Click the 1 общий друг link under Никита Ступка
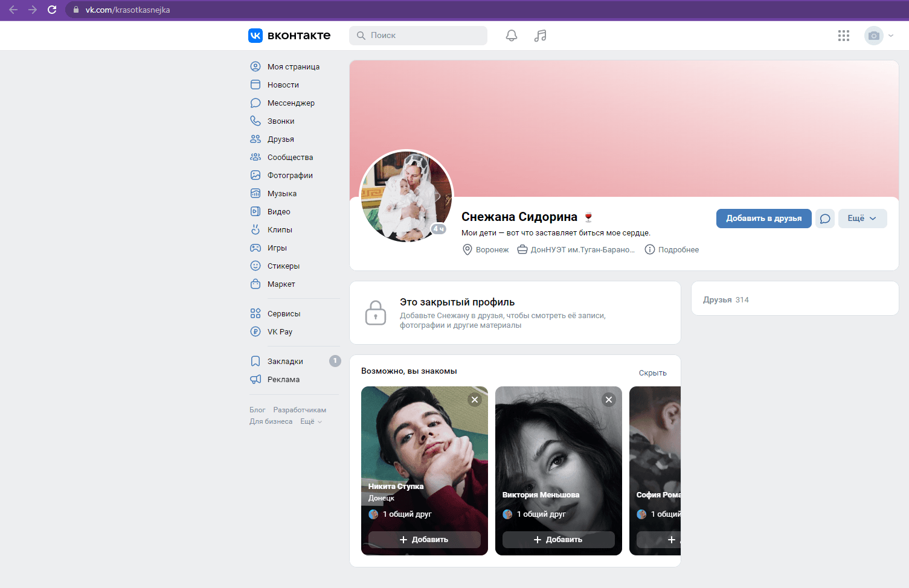 click(400, 514)
